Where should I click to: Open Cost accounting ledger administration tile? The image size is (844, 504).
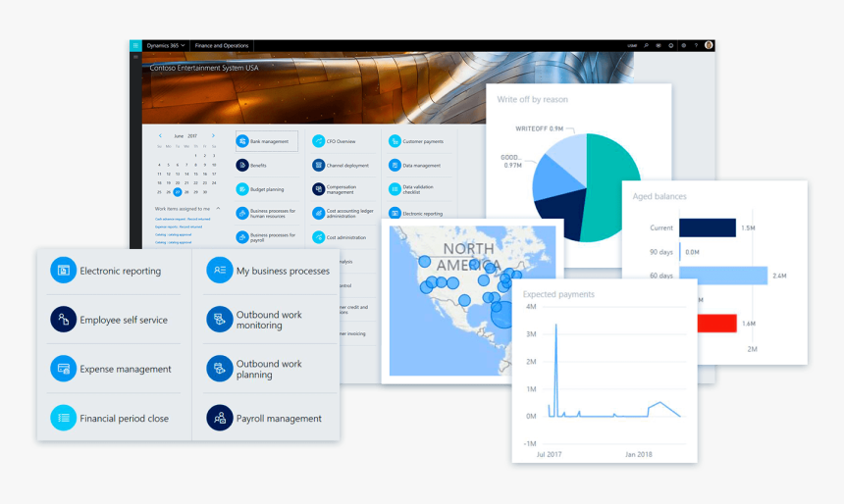pyautogui.click(x=343, y=214)
